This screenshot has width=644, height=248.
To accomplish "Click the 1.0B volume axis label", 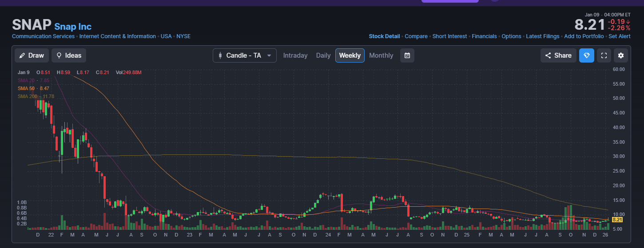I will click(x=22, y=202).
